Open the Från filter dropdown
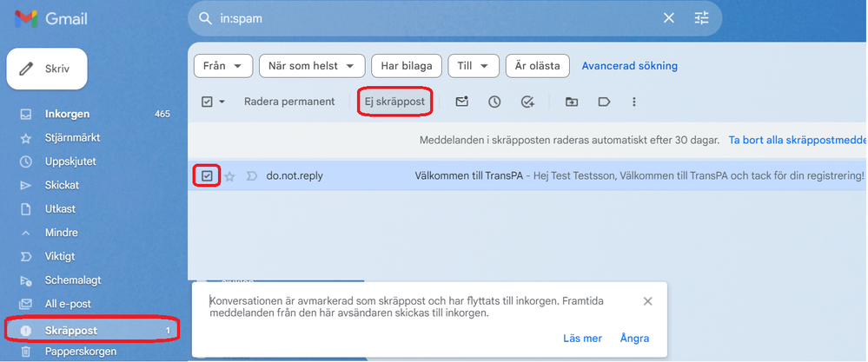This screenshot has height=362, width=868. [223, 66]
